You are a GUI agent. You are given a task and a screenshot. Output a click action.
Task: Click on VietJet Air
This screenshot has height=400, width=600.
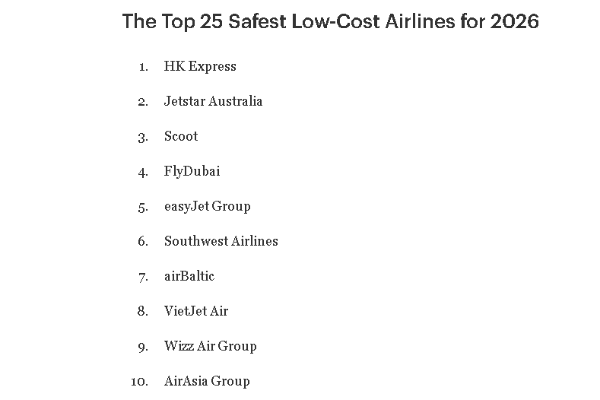tap(196, 312)
